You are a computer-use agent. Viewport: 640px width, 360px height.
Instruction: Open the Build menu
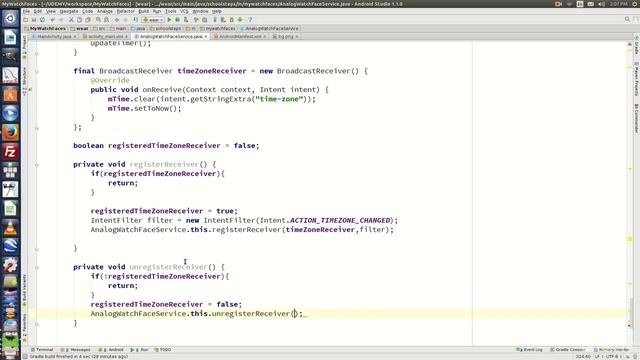pos(144,11)
